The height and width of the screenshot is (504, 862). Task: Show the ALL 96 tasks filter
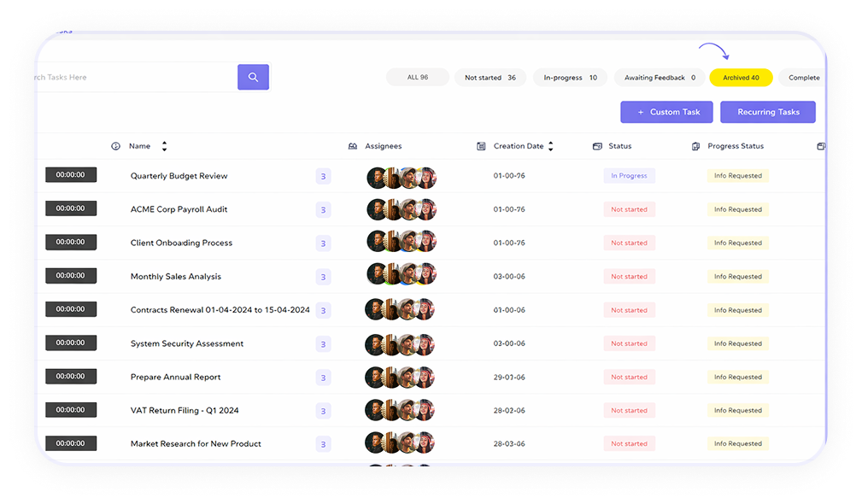418,78
